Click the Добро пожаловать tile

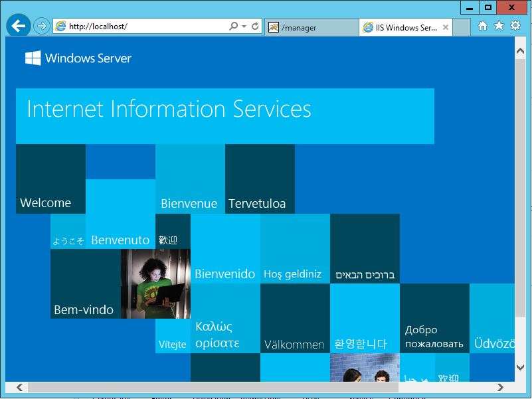tap(434, 319)
